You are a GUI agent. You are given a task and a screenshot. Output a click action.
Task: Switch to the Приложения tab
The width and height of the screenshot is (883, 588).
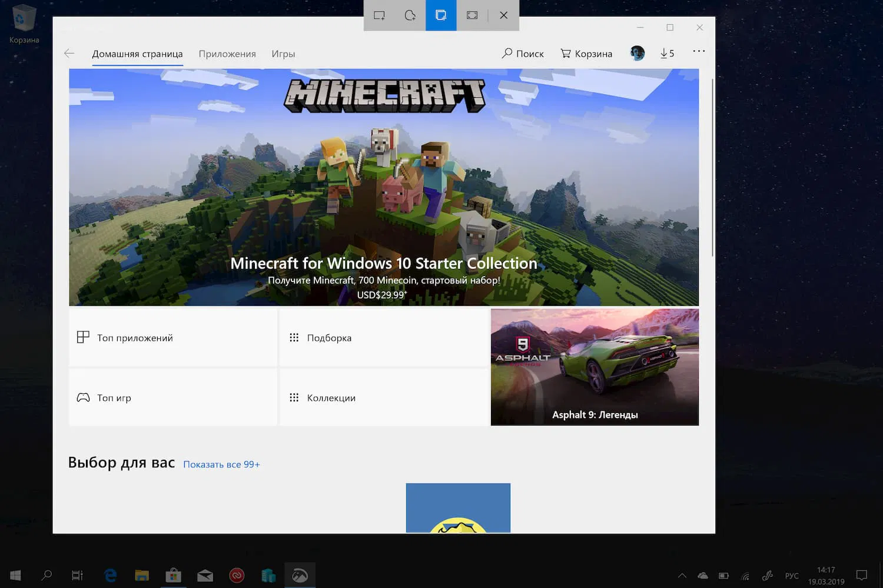[227, 54]
